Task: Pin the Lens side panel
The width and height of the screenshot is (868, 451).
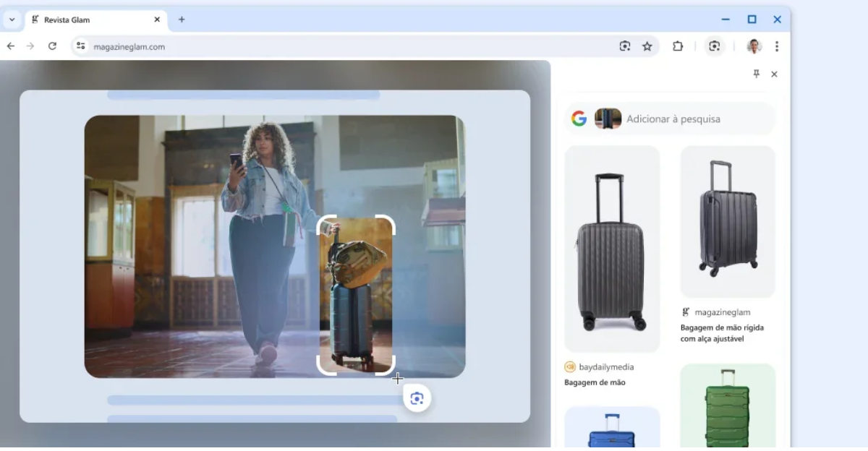Action: pyautogui.click(x=757, y=74)
